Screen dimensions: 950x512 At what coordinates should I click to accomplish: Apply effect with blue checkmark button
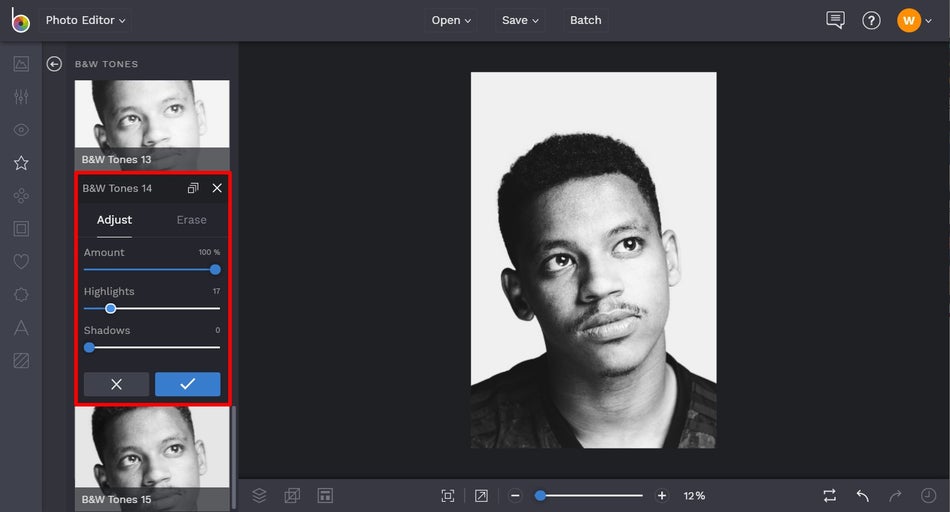pyautogui.click(x=187, y=384)
